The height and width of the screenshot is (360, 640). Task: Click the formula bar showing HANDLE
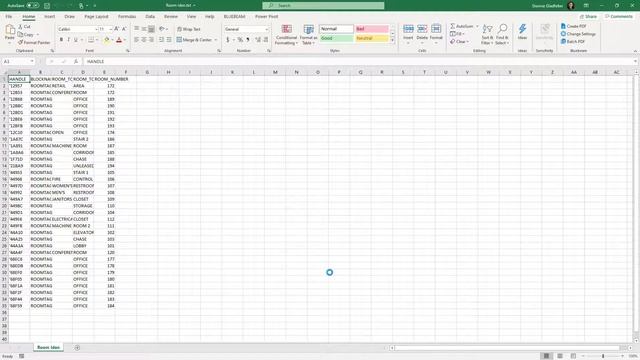click(x=359, y=61)
